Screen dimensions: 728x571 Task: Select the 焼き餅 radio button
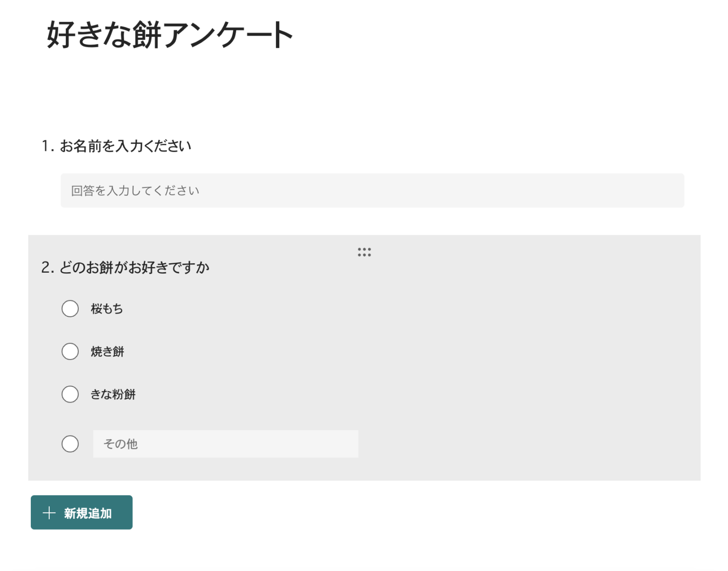point(70,351)
